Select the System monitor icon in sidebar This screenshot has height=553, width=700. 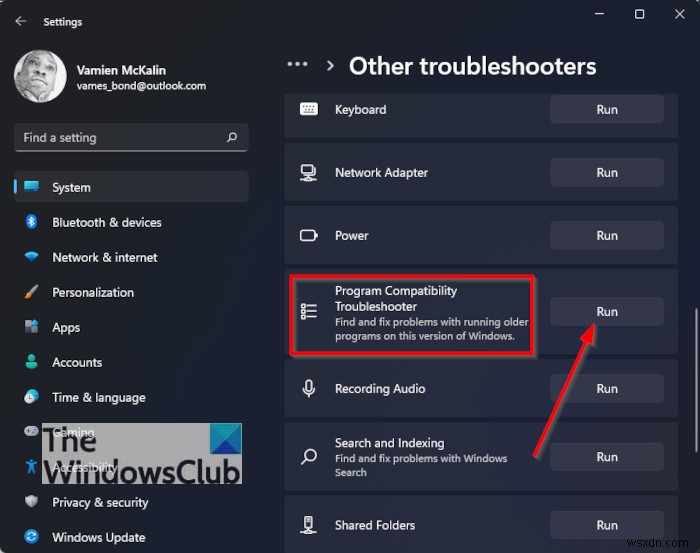pyautogui.click(x=32, y=187)
